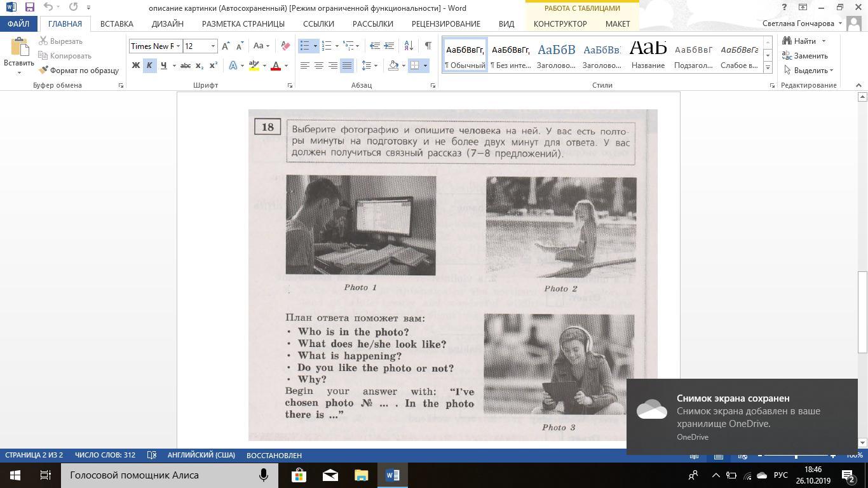Open the font size dropdown
Viewport: 868px width, 488px height.
(213, 46)
